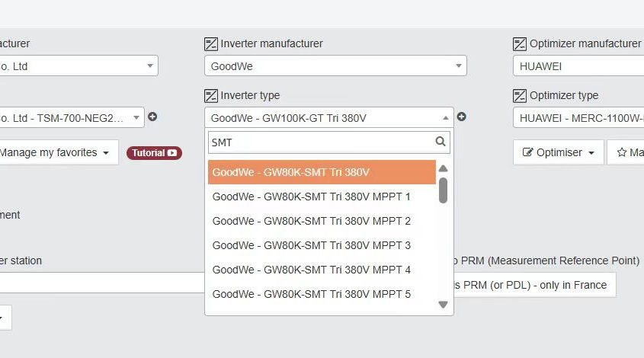This screenshot has width=644, height=358.
Task: Open the TSM-700-NEG2 module type dropdown
Action: [72, 118]
